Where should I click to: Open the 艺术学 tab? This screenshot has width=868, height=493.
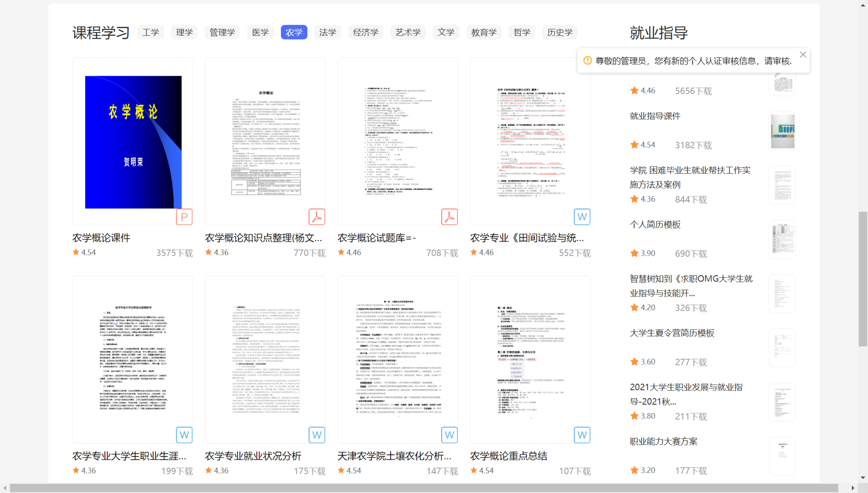[408, 32]
